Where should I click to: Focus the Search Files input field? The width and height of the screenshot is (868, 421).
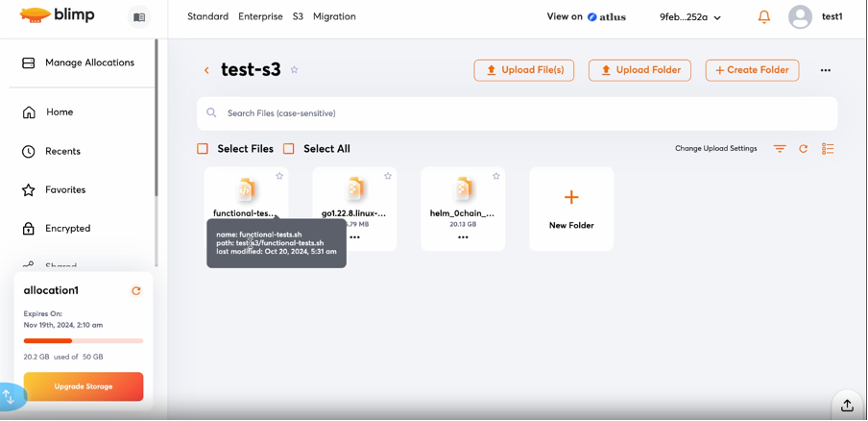coord(518,113)
